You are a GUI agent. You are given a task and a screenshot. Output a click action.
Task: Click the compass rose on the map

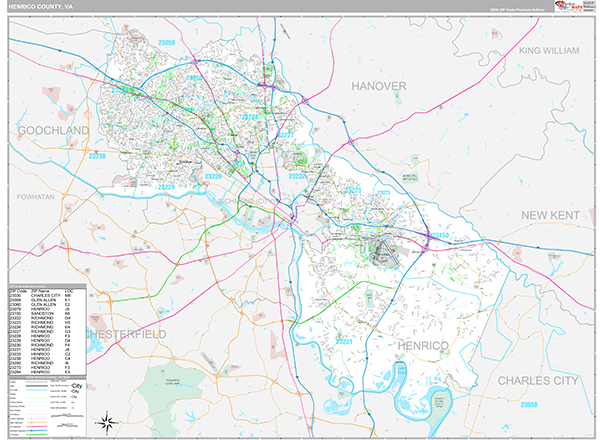click(x=106, y=418)
